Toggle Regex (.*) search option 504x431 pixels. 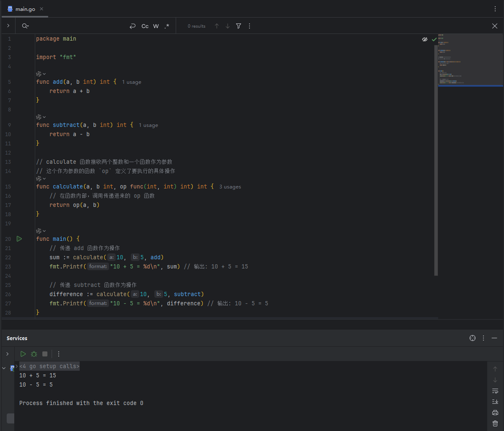(x=167, y=26)
